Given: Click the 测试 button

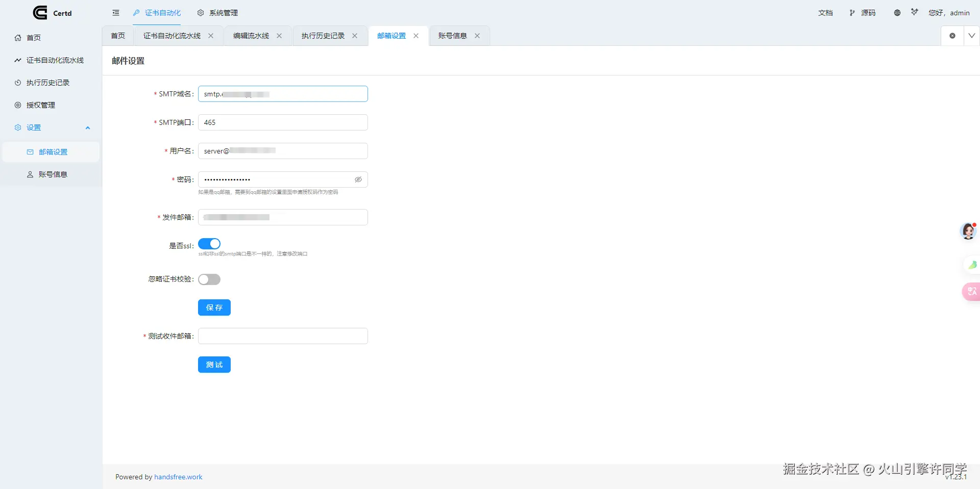Looking at the screenshot, I should (214, 365).
